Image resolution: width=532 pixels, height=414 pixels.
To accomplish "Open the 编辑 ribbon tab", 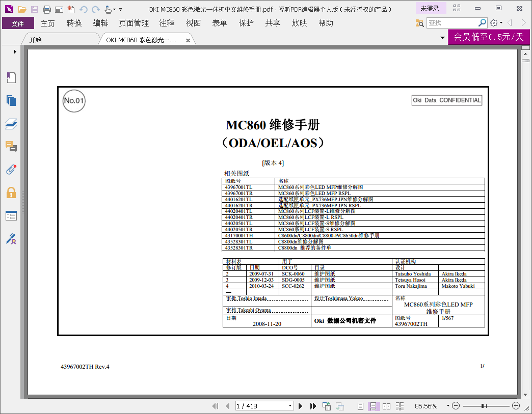I will tap(100, 23).
